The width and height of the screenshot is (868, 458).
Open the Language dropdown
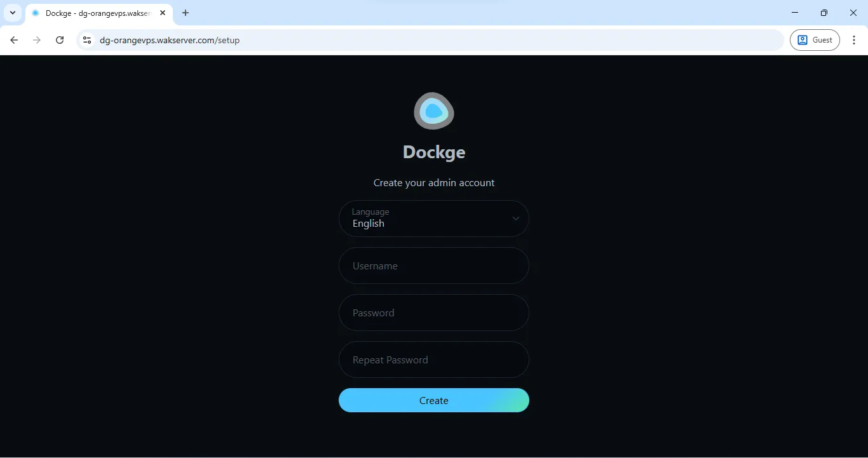click(434, 219)
